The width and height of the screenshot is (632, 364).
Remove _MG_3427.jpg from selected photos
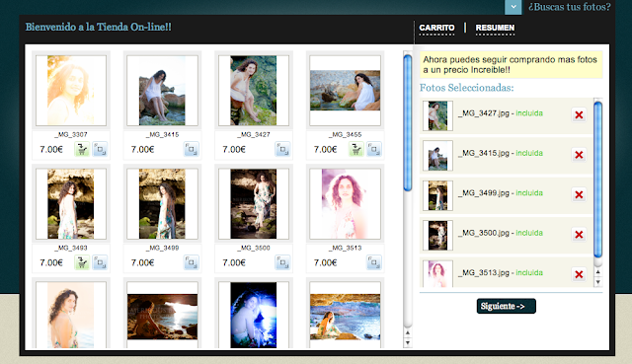coord(579,114)
